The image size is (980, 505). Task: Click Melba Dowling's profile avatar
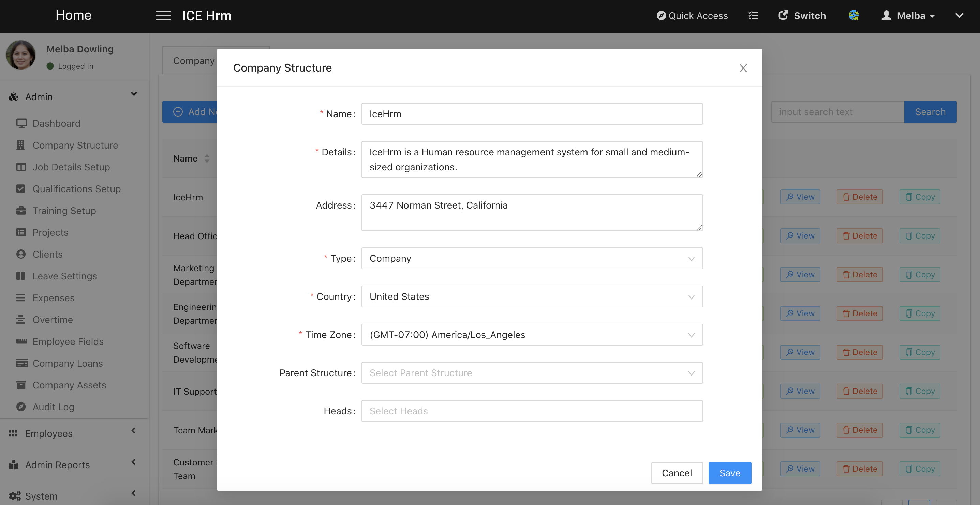click(21, 56)
